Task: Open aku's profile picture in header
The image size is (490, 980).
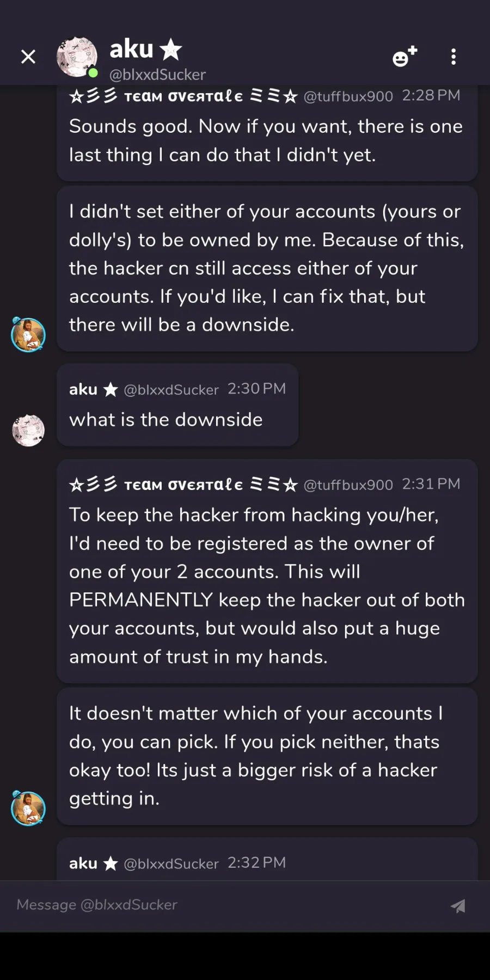Action: click(77, 57)
